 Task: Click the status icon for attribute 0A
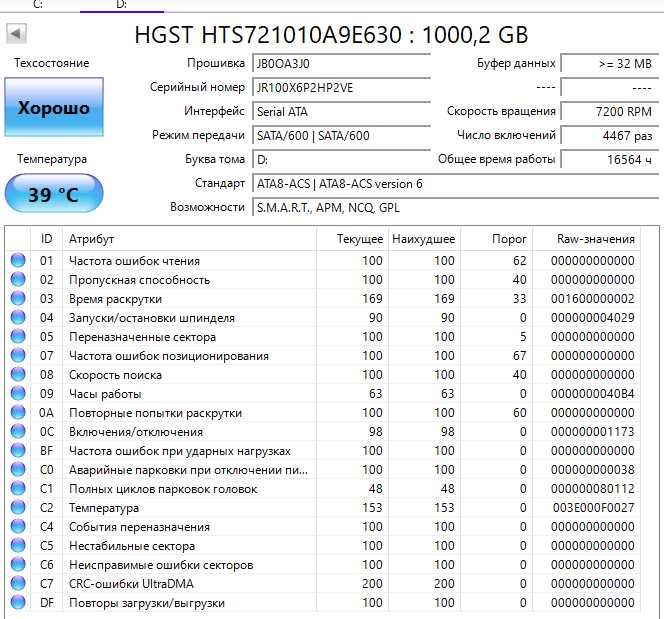tap(18, 412)
